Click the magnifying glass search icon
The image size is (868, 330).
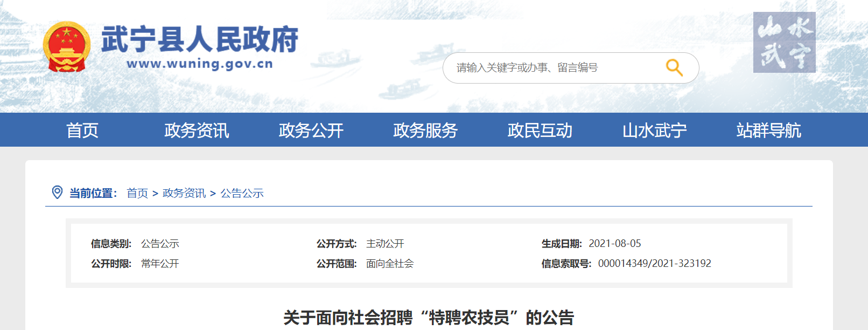[674, 68]
